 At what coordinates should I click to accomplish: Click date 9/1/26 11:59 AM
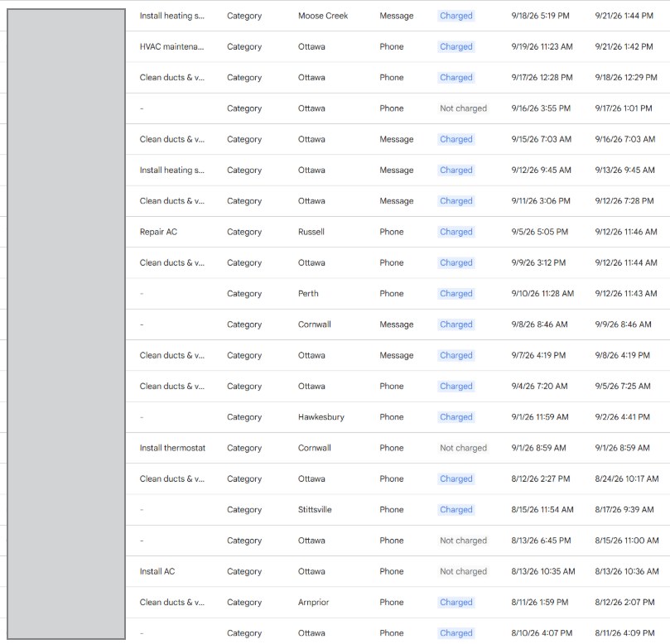tap(540, 417)
